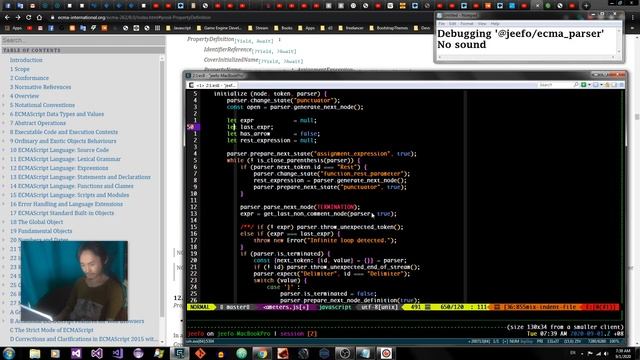
Task: Click the ConEmu tab icon beside '<1> 21.vid'
Action: (x=191, y=85)
